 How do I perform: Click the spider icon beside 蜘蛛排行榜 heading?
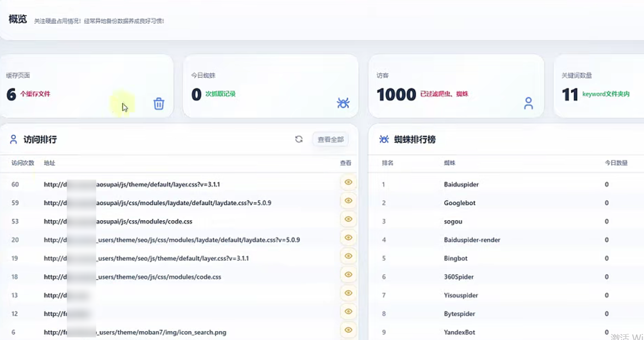[x=384, y=139]
